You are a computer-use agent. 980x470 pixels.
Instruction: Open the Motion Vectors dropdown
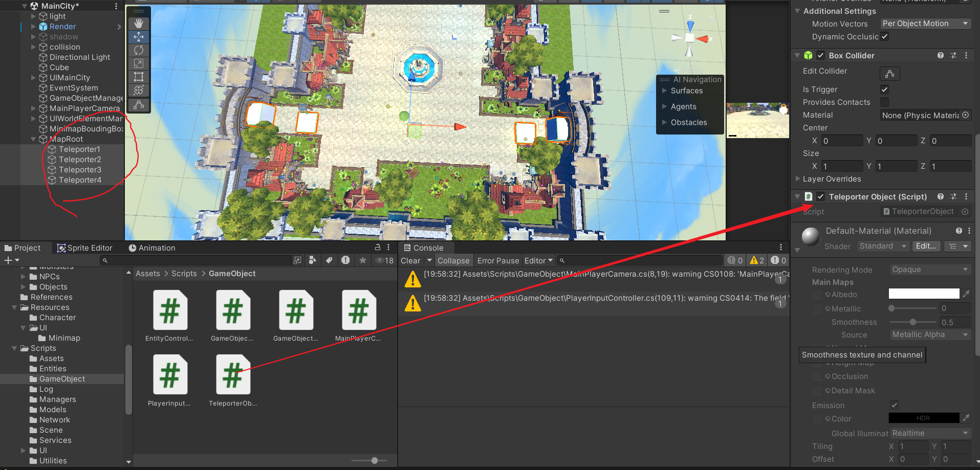(925, 24)
